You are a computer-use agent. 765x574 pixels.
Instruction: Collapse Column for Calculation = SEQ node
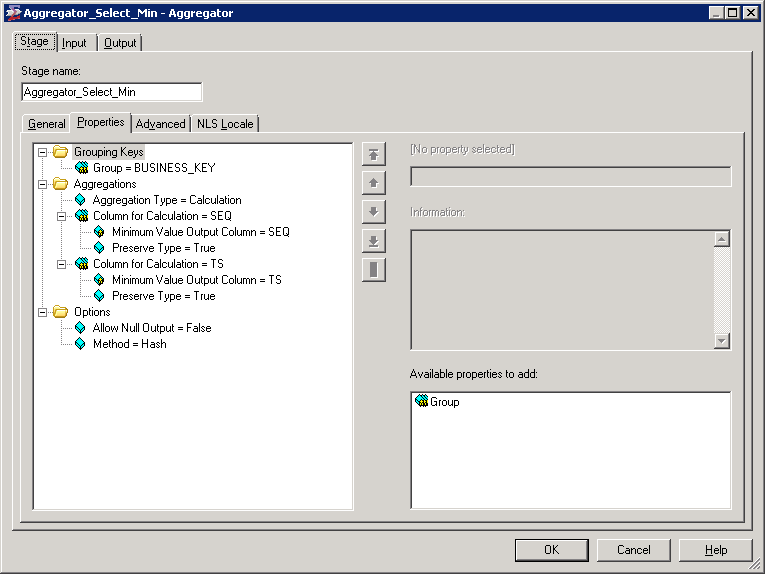point(61,216)
